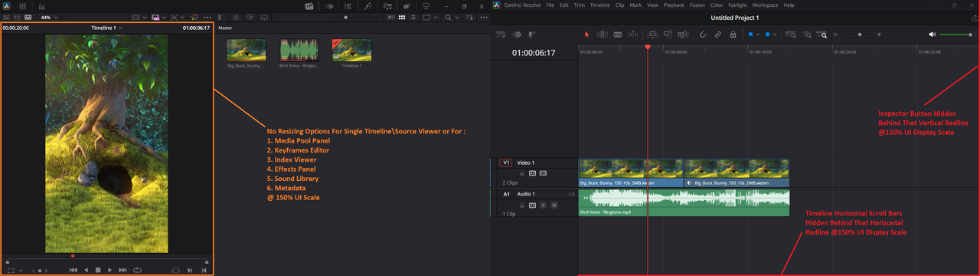Toggle Mute button on Audio 1 track
The image size is (980, 276).
tap(554, 205)
